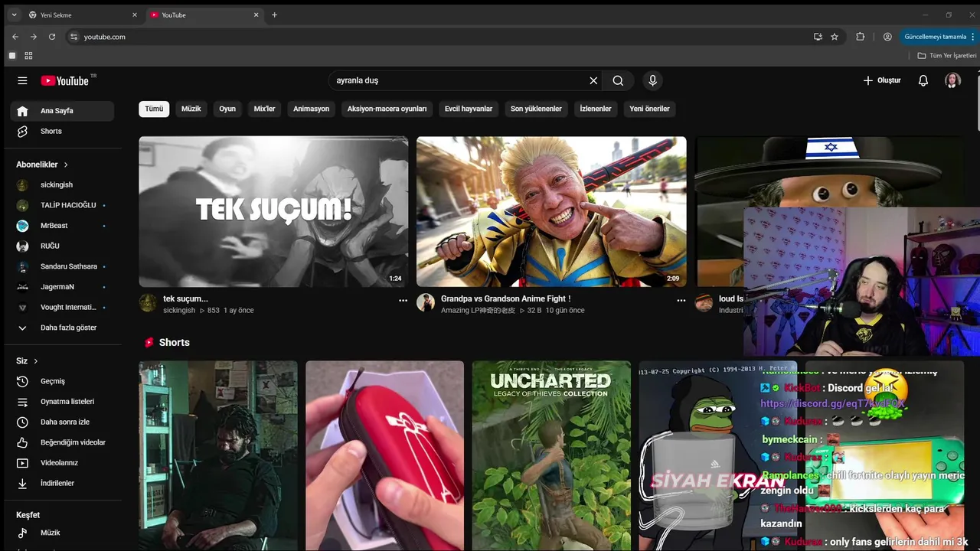Go to Ana Sayfa in the sidebar
The width and height of the screenshot is (980, 551).
(62, 111)
